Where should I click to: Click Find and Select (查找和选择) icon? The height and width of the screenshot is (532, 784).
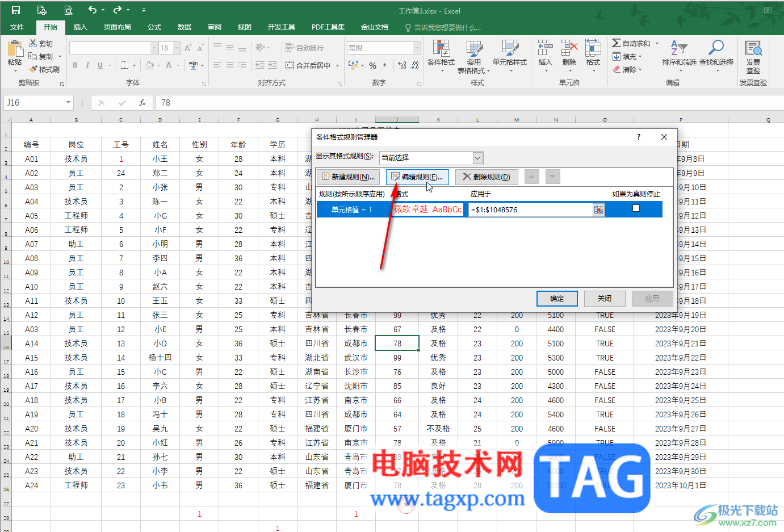click(716, 48)
